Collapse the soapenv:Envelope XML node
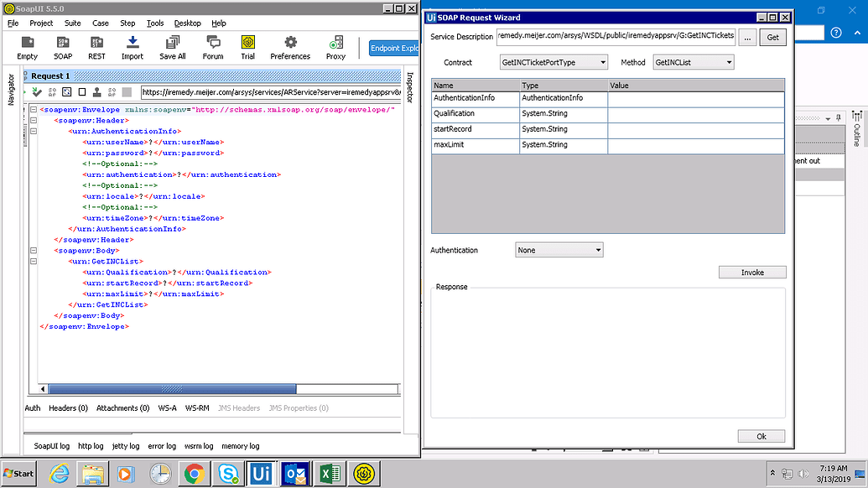Viewport: 868px width, 488px height. 32,110
